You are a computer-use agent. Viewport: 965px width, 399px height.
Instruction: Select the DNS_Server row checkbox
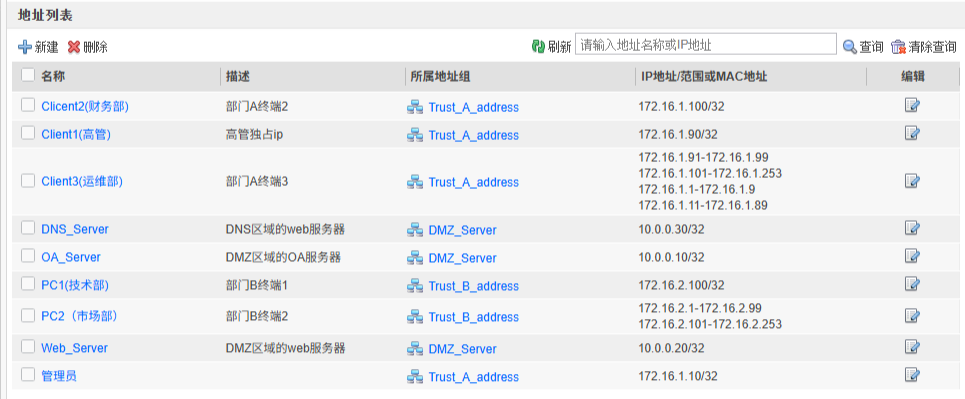click(28, 228)
